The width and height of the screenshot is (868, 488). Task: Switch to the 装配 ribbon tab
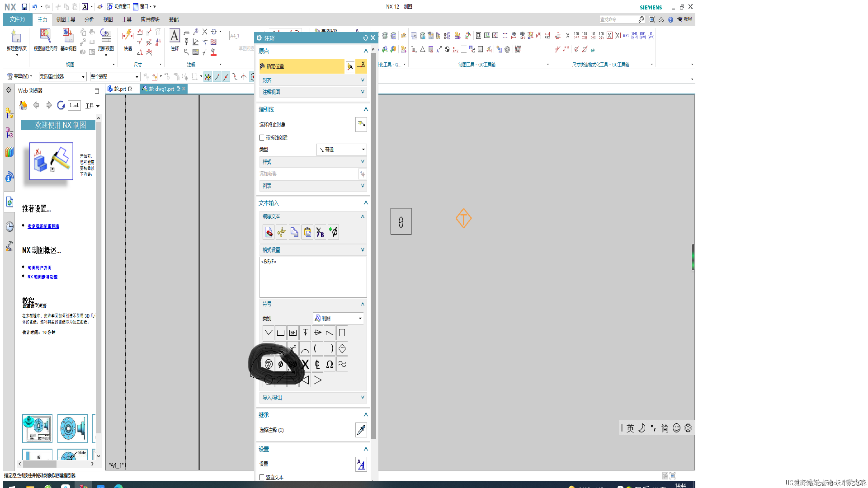tap(174, 19)
